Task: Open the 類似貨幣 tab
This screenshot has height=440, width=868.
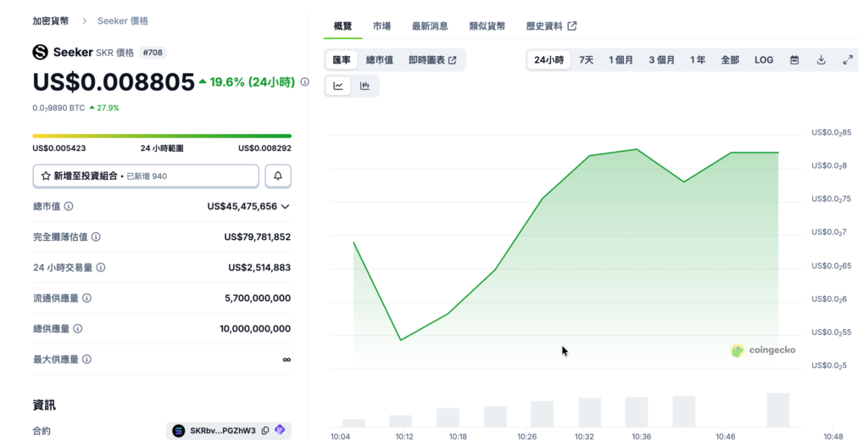Action: (487, 26)
